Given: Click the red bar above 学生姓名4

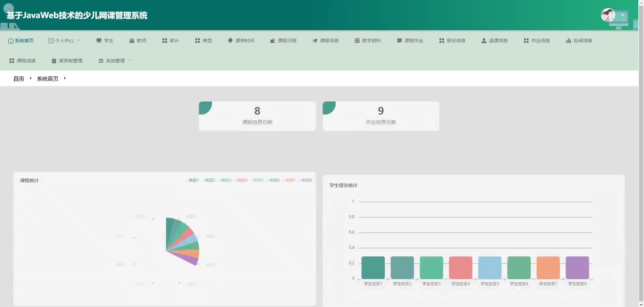Looking at the screenshot, I should click(461, 267).
